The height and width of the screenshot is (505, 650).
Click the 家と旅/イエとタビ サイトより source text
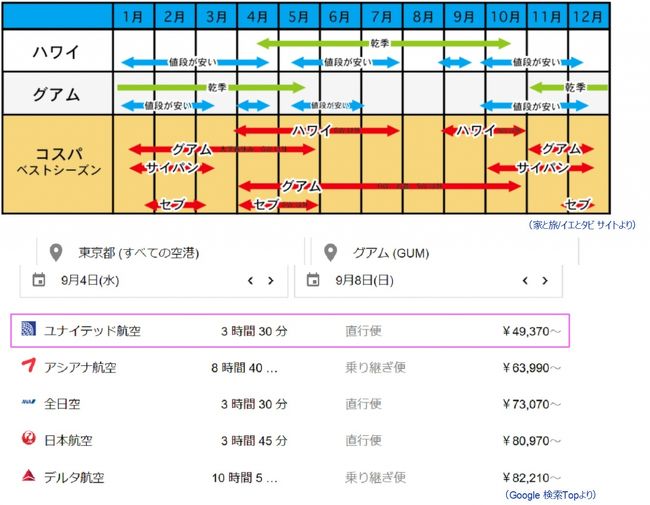tap(582, 225)
